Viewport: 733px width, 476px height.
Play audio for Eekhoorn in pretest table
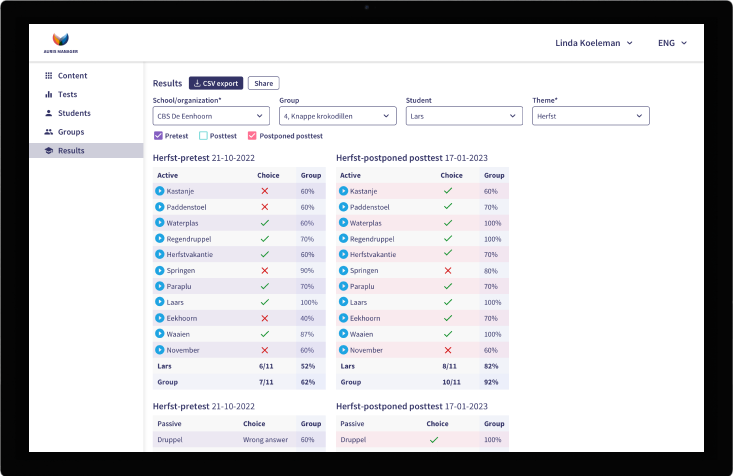click(159, 318)
